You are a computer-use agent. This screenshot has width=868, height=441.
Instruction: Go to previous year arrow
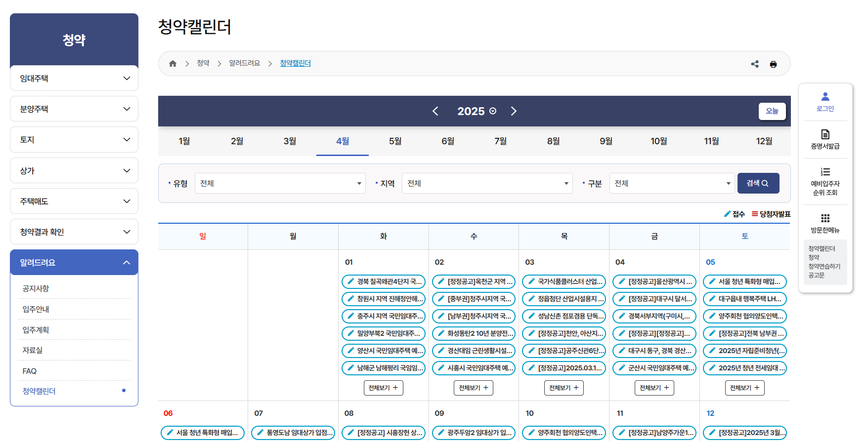click(435, 111)
